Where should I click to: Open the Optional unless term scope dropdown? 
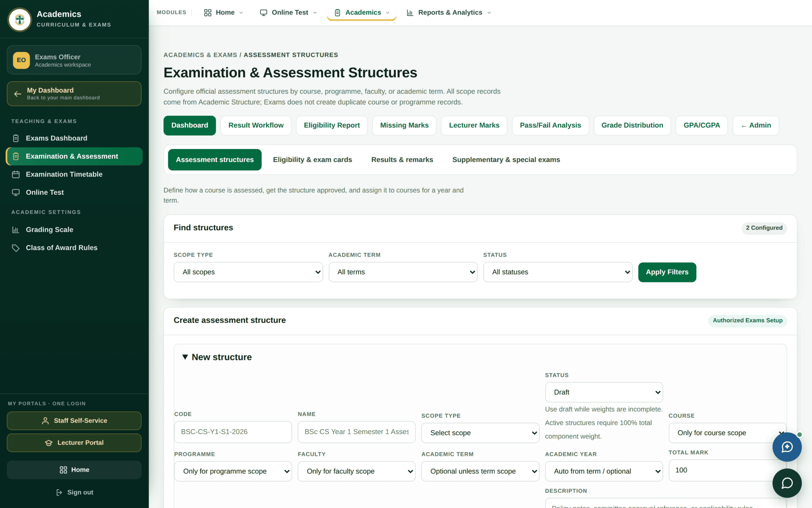point(480,472)
